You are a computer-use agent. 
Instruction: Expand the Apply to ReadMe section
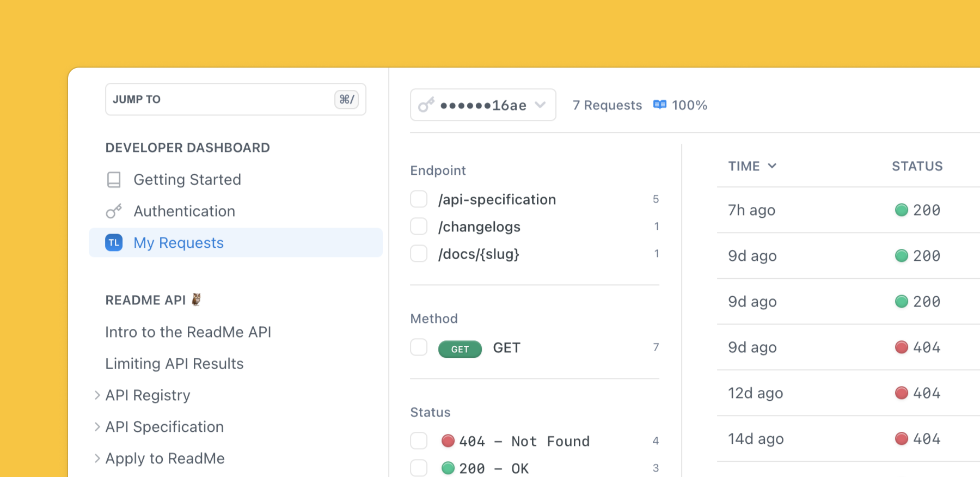point(97,458)
